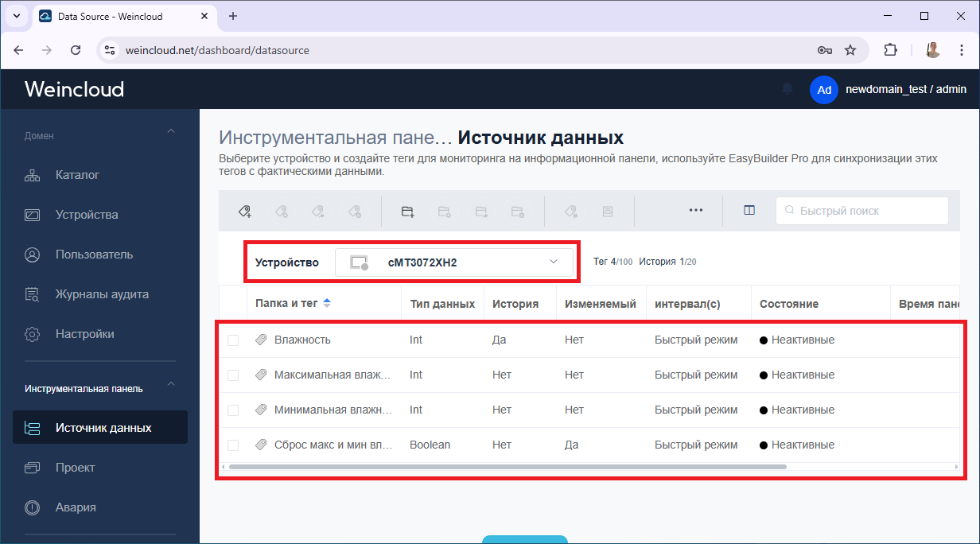The width and height of the screenshot is (980, 544).
Task: Bookmark this page with star icon
Action: tap(850, 50)
